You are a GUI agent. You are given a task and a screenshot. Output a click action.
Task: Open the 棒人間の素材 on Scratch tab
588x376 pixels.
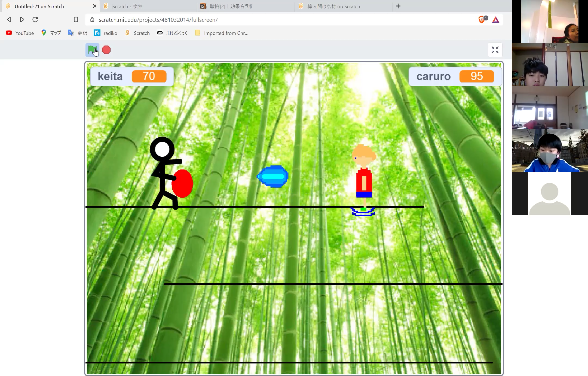[x=334, y=6]
